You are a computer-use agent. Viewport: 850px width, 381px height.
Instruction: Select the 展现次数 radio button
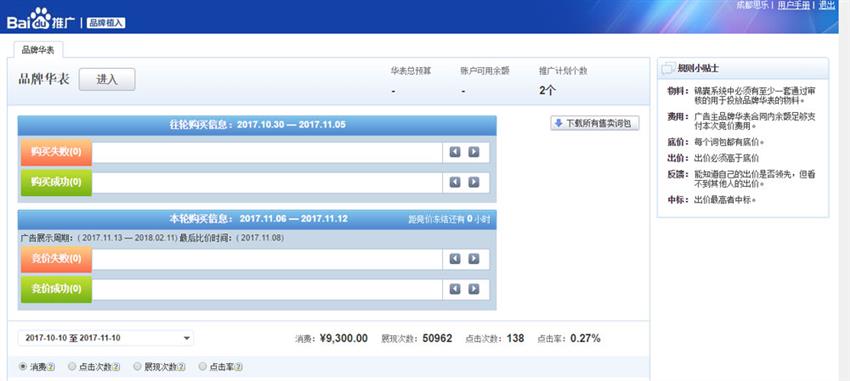pos(137,366)
